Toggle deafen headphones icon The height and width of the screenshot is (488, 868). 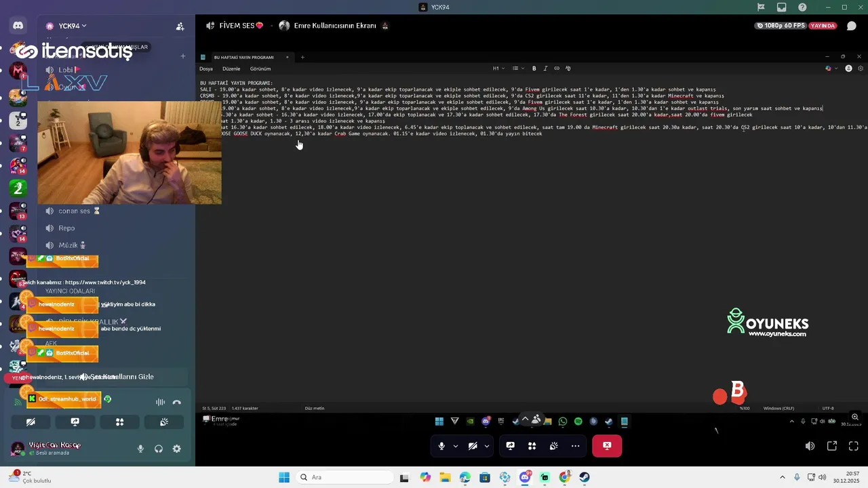(x=159, y=449)
